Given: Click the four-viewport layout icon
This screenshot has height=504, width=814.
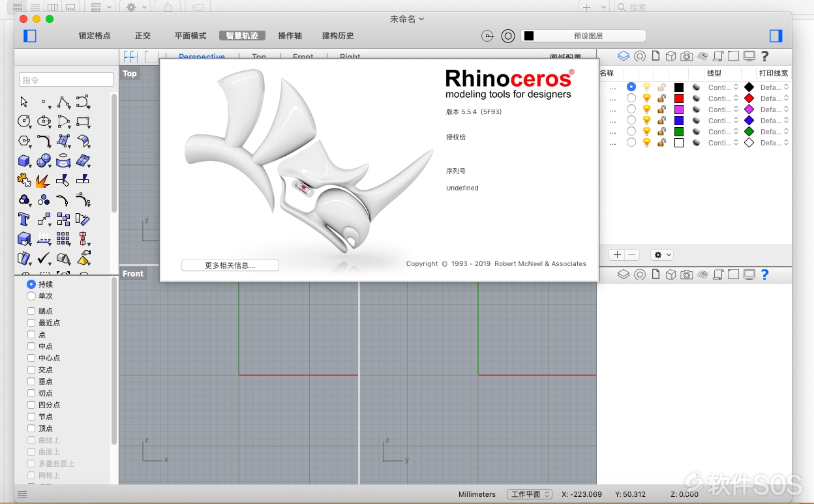Looking at the screenshot, I should 130,57.
